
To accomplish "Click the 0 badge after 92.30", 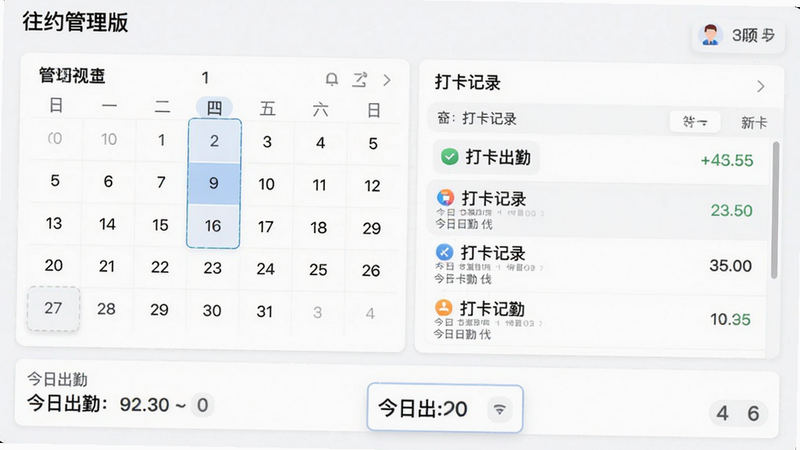I will pyautogui.click(x=203, y=405).
